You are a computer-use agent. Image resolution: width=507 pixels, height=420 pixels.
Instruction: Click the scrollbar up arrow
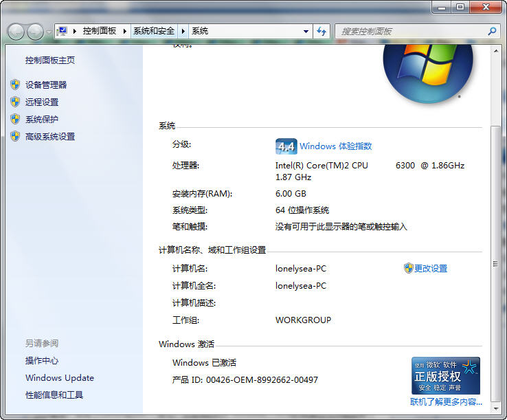(496, 51)
